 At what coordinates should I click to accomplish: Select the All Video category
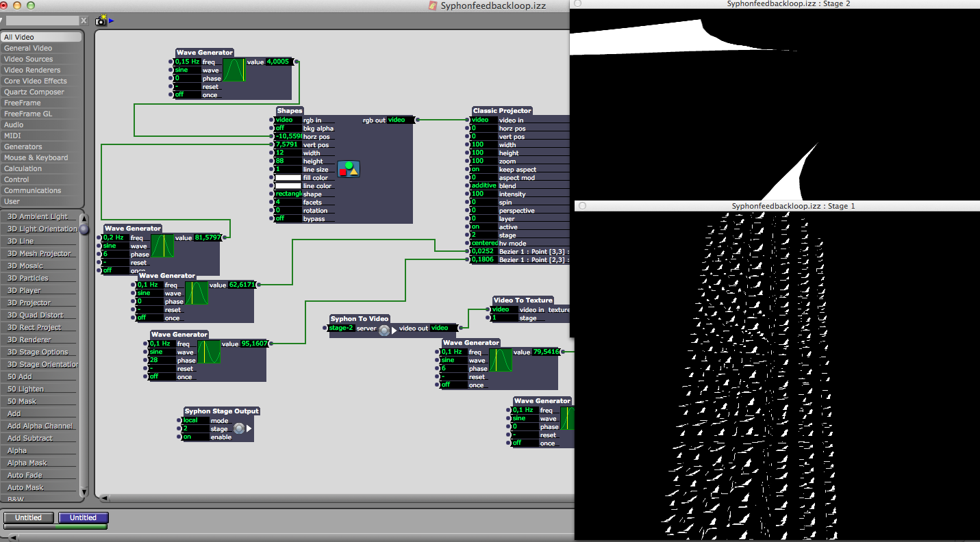[42, 37]
